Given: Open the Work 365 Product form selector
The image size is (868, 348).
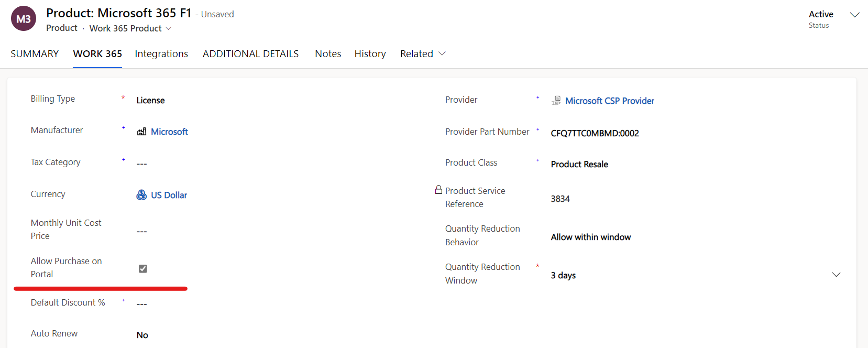Looking at the screenshot, I should [130, 28].
